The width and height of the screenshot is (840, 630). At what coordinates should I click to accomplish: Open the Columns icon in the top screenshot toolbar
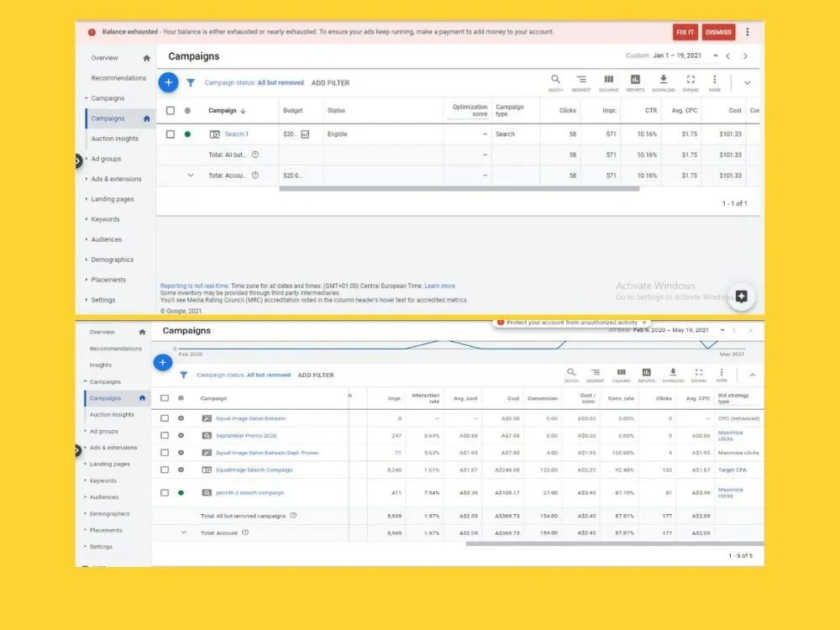pos(608,79)
